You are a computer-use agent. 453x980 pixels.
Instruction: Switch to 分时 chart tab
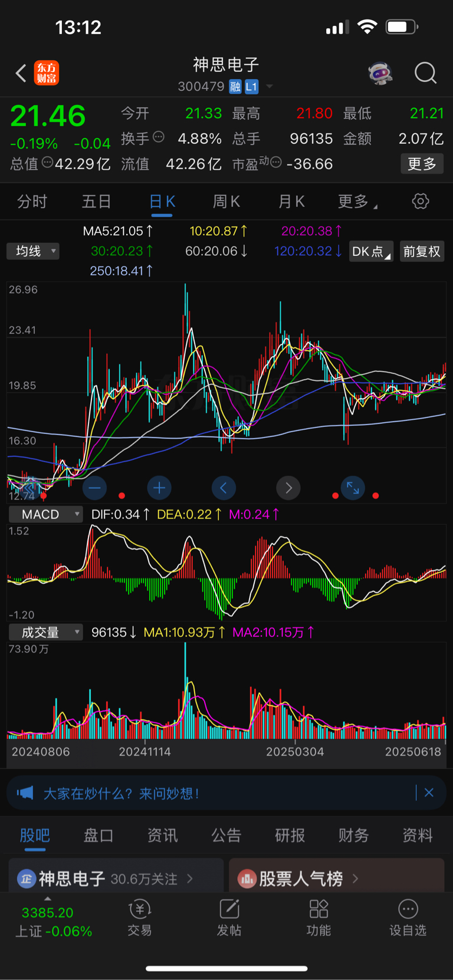(x=32, y=202)
